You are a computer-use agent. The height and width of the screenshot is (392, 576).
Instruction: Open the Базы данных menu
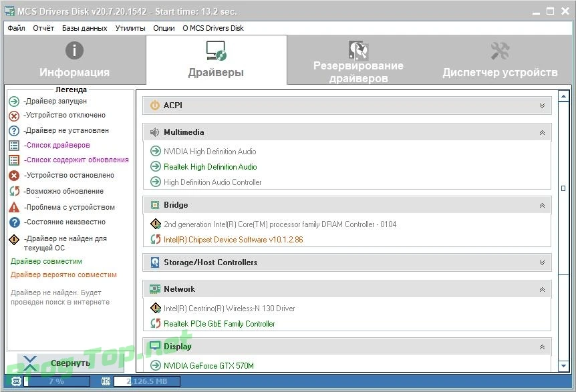pyautogui.click(x=84, y=28)
